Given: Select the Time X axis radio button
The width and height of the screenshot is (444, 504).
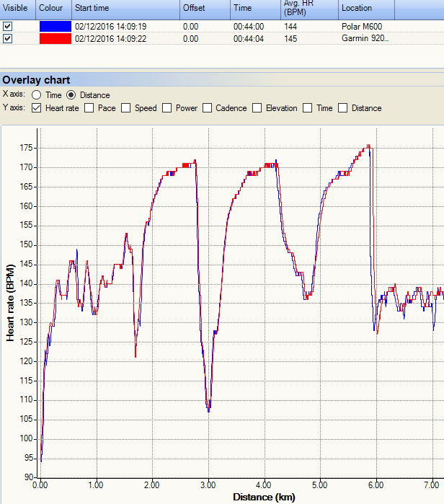Looking at the screenshot, I should [x=36, y=95].
